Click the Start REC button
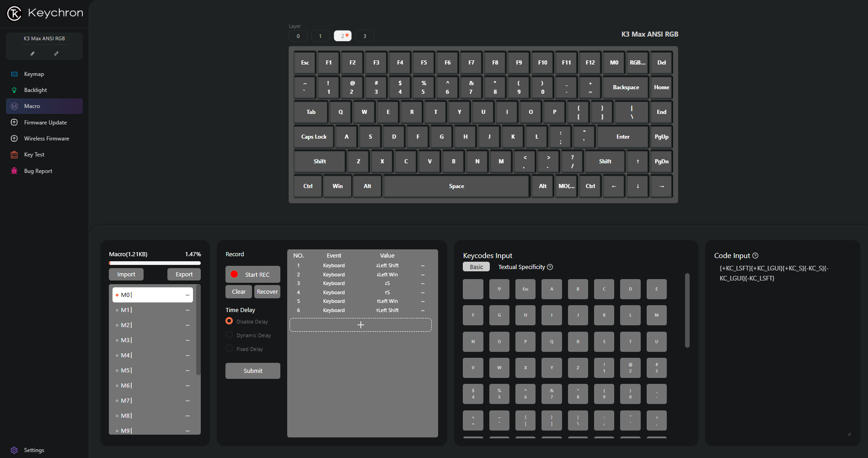 pos(252,275)
